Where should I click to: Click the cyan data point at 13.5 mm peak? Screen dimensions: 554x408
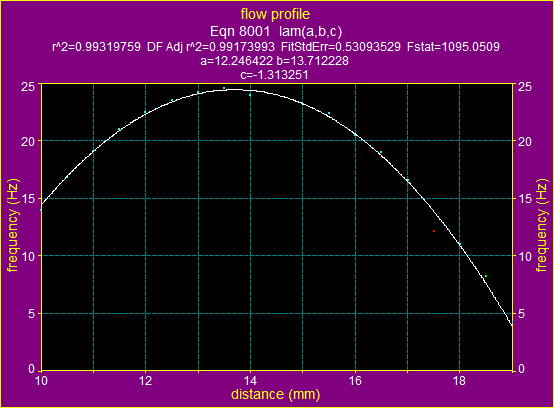224,88
